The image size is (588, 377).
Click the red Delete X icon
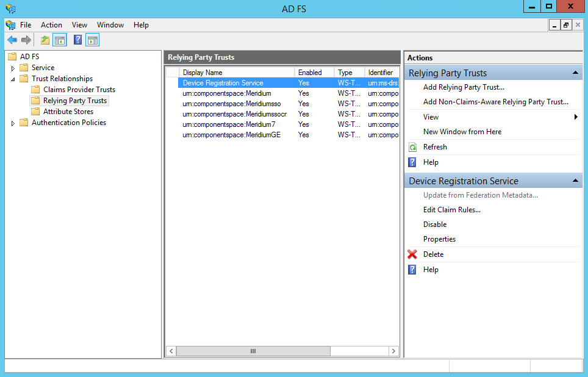click(x=412, y=254)
